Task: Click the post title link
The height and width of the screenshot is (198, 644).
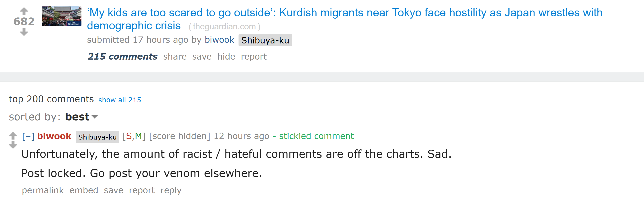Action: coord(345,19)
